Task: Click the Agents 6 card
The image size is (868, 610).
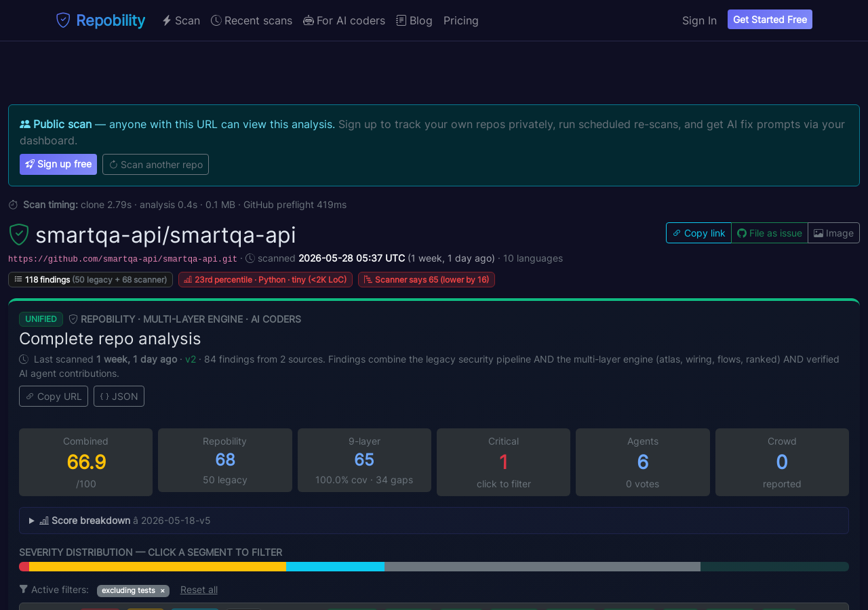Action: click(x=643, y=462)
